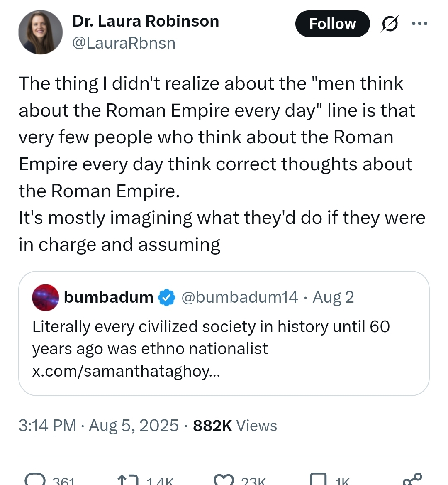Click the bumbadum display name

109,297
